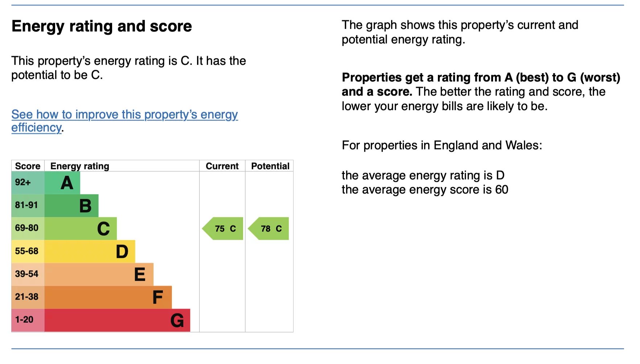Select the 21-38 score range cell

pyautogui.click(x=28, y=297)
